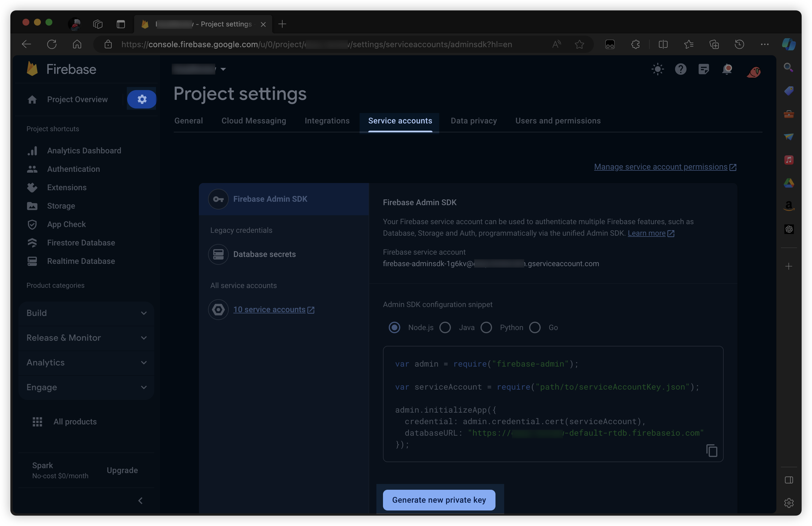Open browser history icon
This screenshot has height=526, width=812.
[739, 44]
